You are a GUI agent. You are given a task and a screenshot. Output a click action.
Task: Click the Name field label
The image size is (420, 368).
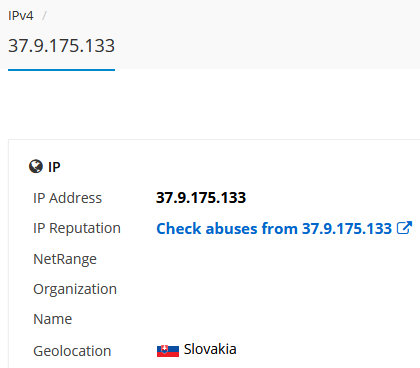pos(53,319)
